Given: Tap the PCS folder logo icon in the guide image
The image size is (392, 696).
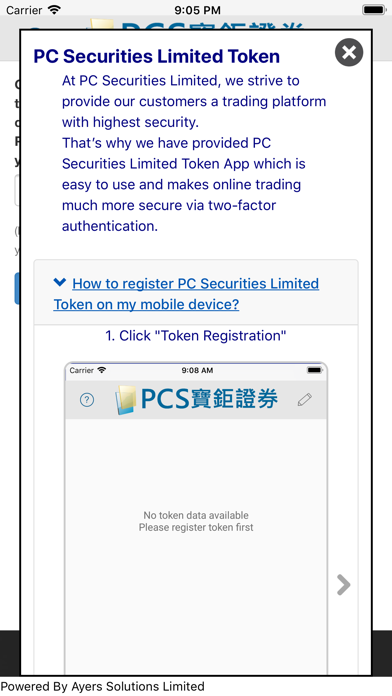Looking at the screenshot, I should 125,399.
